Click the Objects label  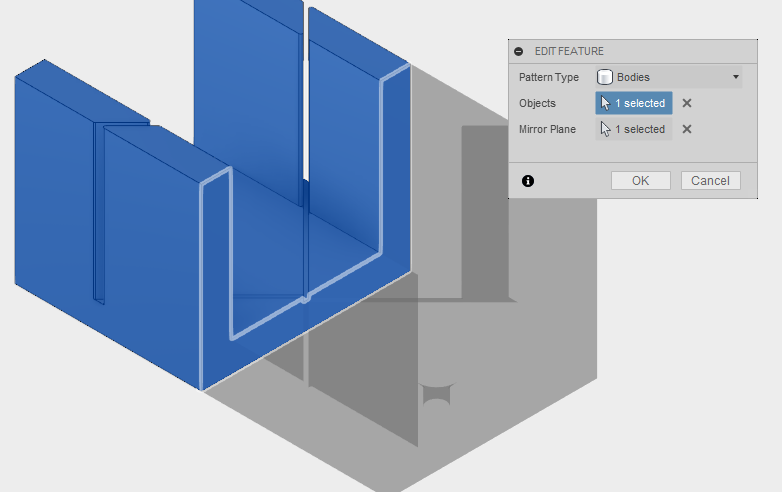pyautogui.click(x=537, y=103)
